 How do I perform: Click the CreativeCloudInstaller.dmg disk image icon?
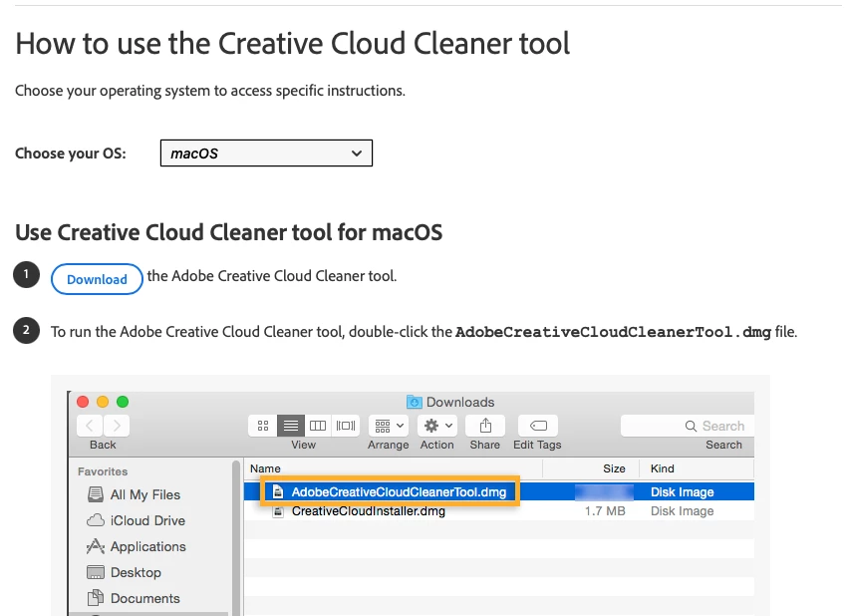tap(278, 510)
